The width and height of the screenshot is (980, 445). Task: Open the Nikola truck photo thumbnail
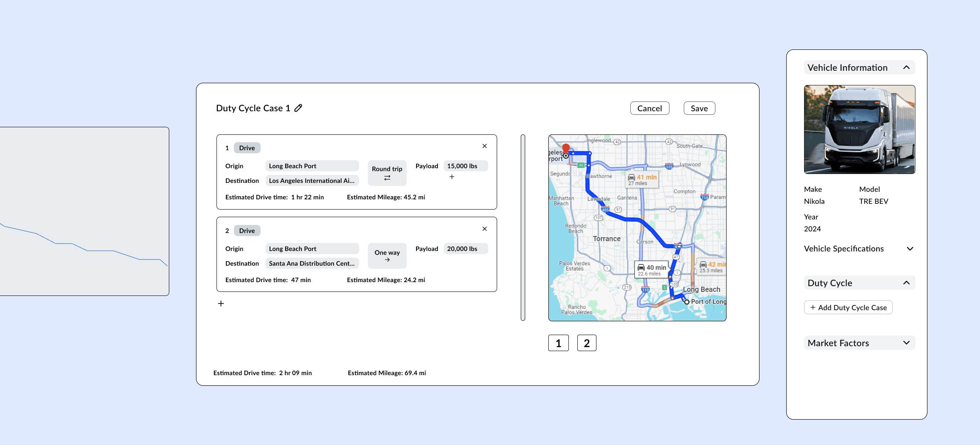860,129
